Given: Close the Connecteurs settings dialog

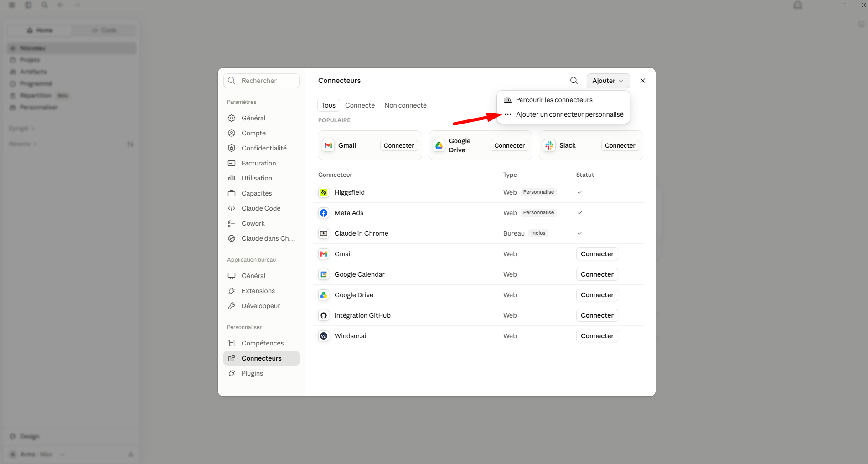Looking at the screenshot, I should 643,81.
